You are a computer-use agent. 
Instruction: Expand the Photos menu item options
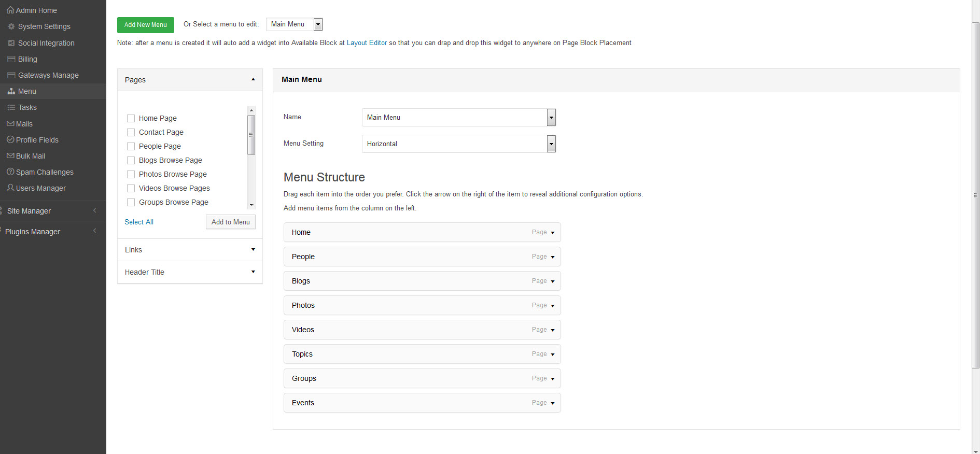553,306
